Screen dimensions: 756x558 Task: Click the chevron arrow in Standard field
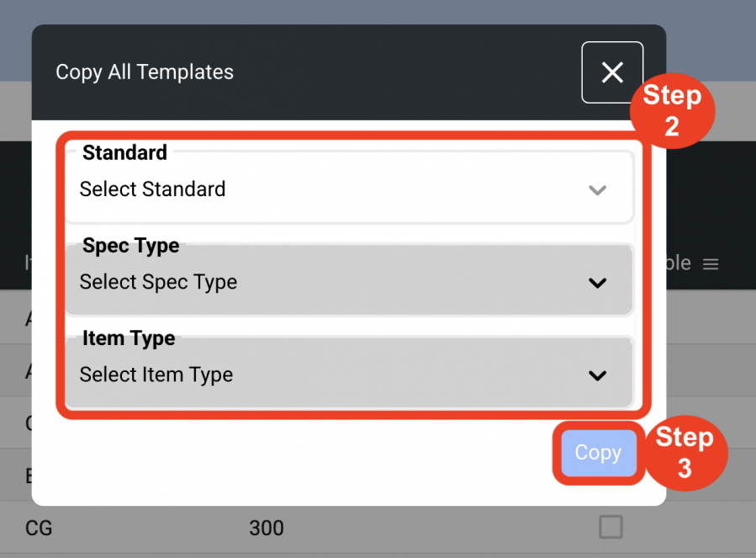click(x=597, y=190)
